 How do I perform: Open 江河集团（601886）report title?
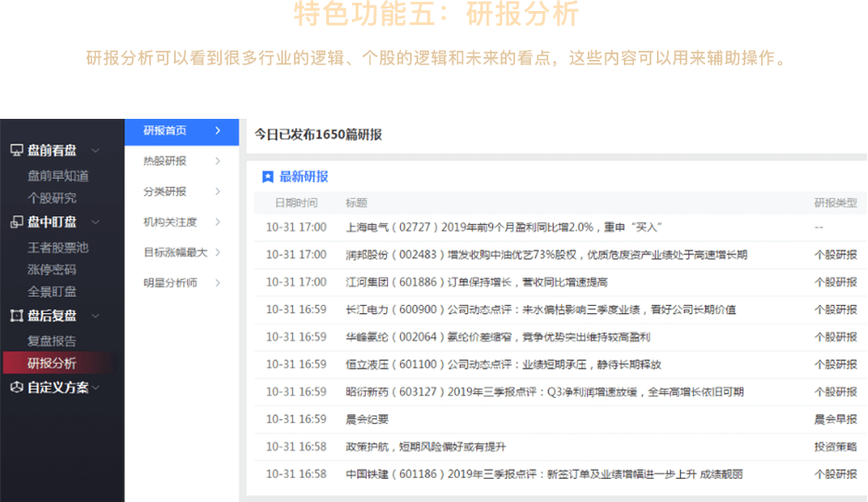point(476,282)
